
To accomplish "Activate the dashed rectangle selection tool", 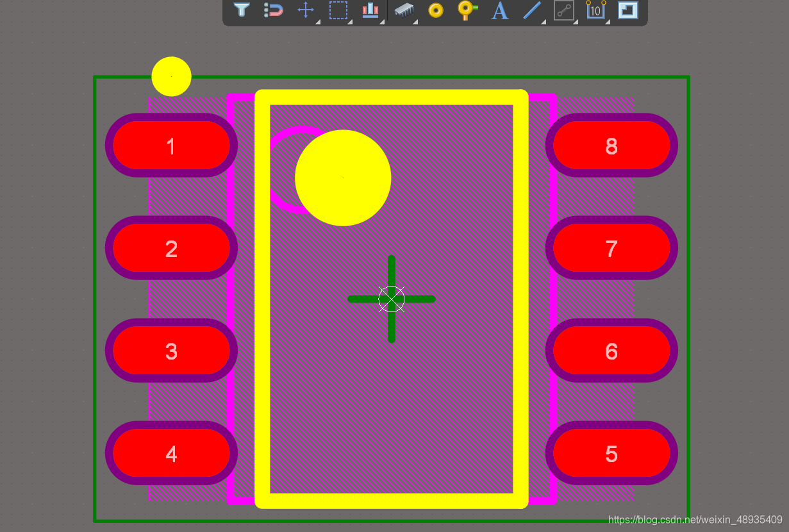I will tap(338, 10).
